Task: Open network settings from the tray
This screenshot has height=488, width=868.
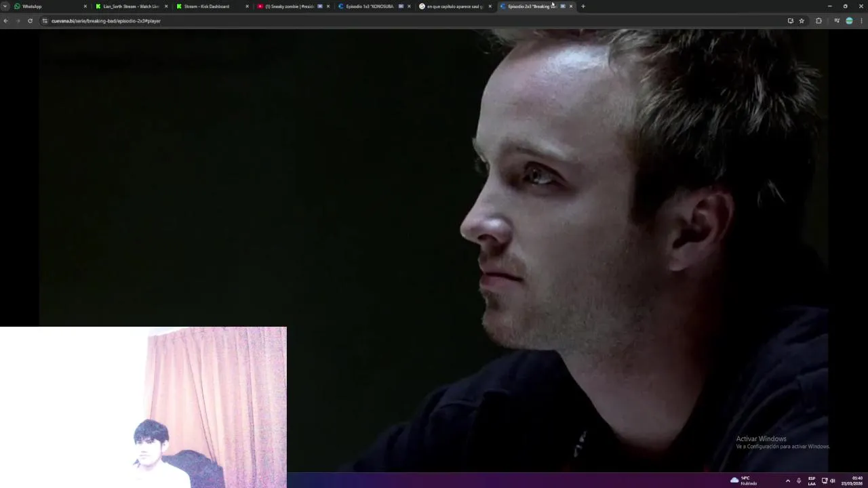Action: [825, 481]
